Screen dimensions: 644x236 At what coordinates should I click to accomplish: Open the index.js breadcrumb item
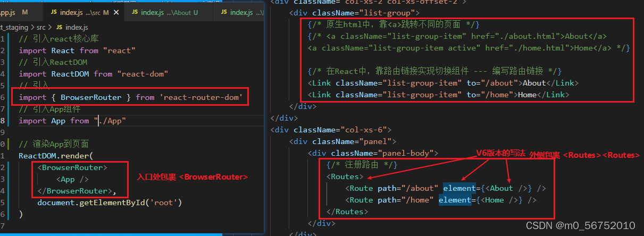[x=77, y=27]
